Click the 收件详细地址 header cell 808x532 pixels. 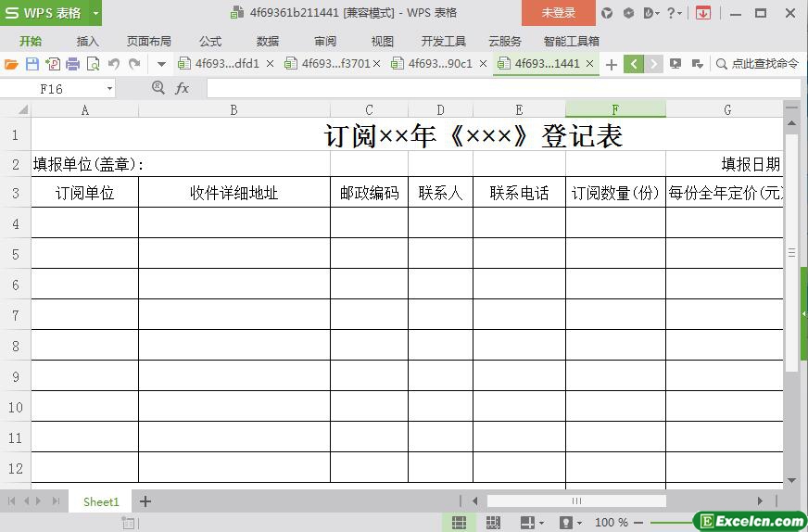pos(234,193)
